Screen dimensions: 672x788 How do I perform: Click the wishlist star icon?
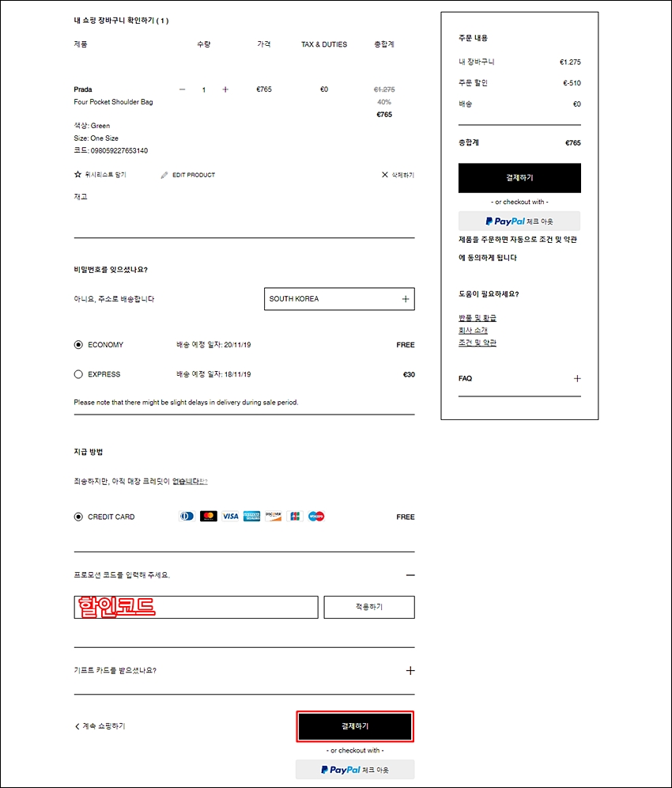point(77,174)
